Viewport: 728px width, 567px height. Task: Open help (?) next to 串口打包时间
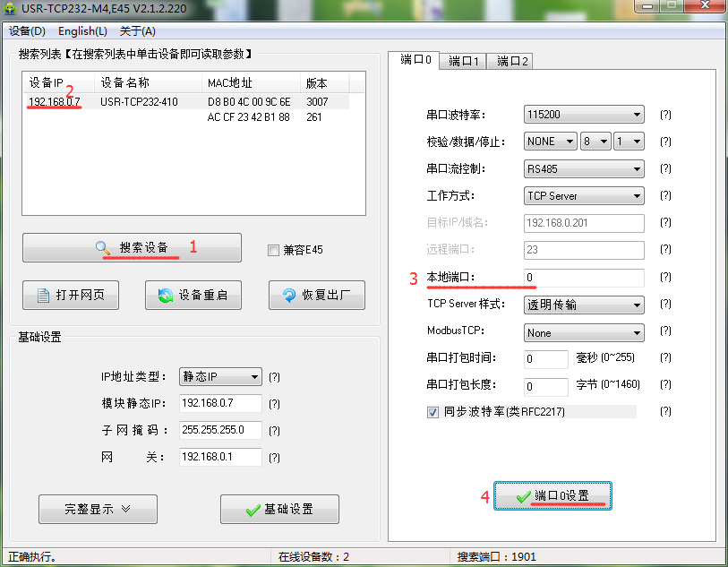pyautogui.click(x=665, y=357)
